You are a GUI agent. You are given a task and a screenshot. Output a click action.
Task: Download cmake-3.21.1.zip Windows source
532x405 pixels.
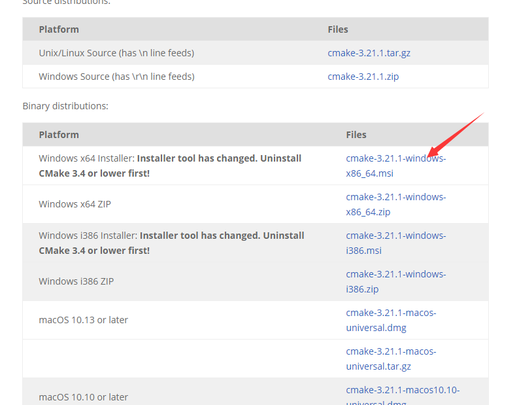363,77
